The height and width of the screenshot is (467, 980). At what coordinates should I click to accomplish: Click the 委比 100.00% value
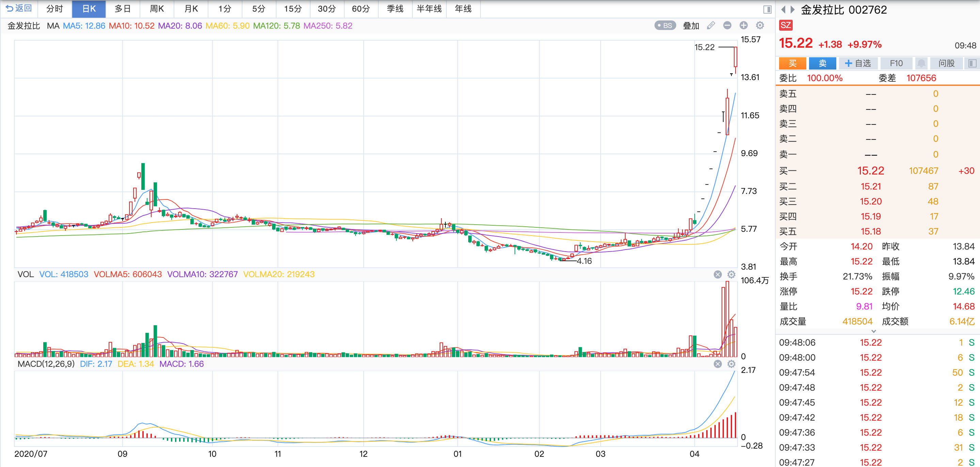(x=825, y=78)
